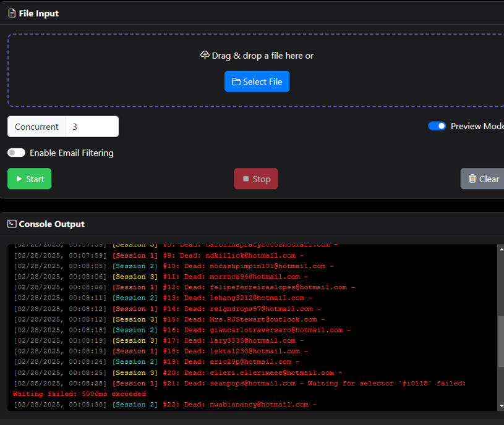Click the Enable Email Filtering label

coord(72,153)
